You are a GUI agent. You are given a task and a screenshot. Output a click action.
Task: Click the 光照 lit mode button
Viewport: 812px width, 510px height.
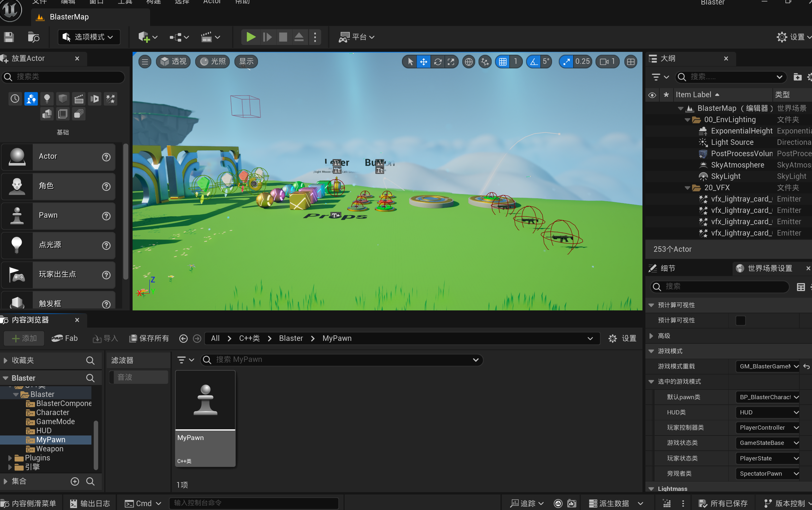click(x=213, y=62)
